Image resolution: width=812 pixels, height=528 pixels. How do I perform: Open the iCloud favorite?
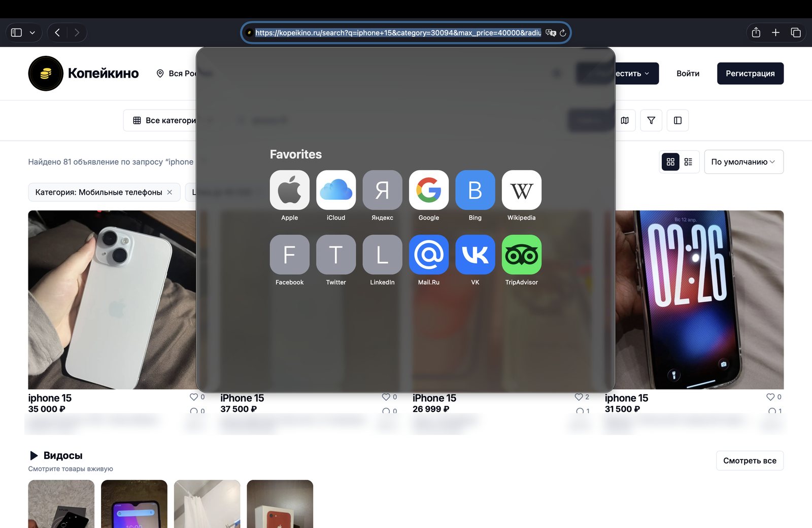(336, 190)
